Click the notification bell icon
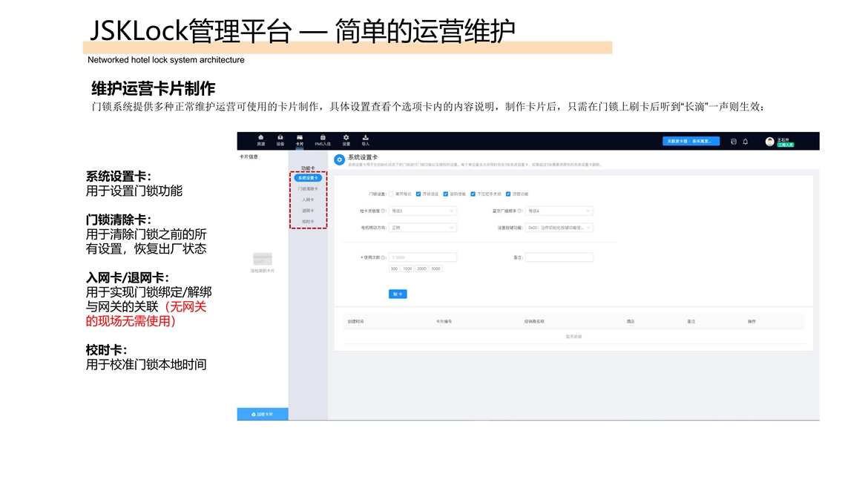Image resolution: width=868 pixels, height=488 pixels. coord(746,141)
